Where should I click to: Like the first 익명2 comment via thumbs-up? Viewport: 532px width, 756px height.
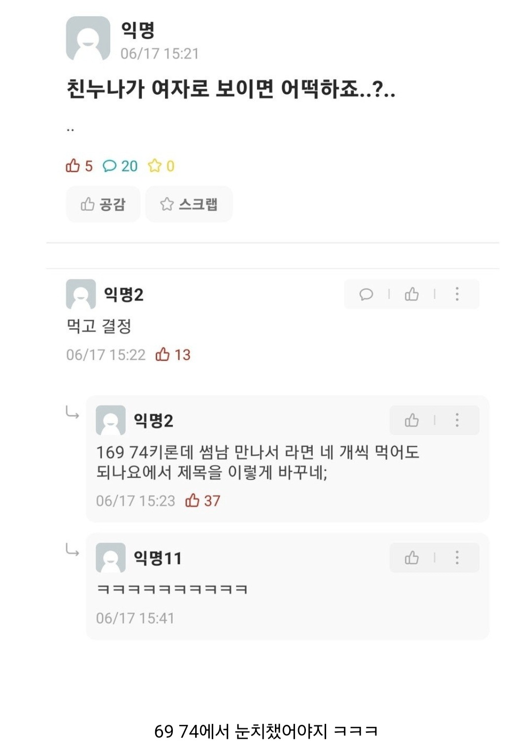point(411,294)
